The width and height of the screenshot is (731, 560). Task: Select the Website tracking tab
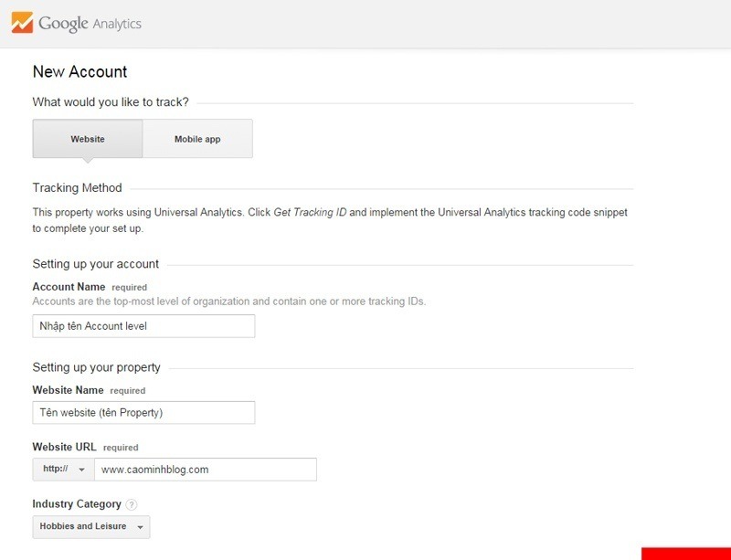pos(88,139)
